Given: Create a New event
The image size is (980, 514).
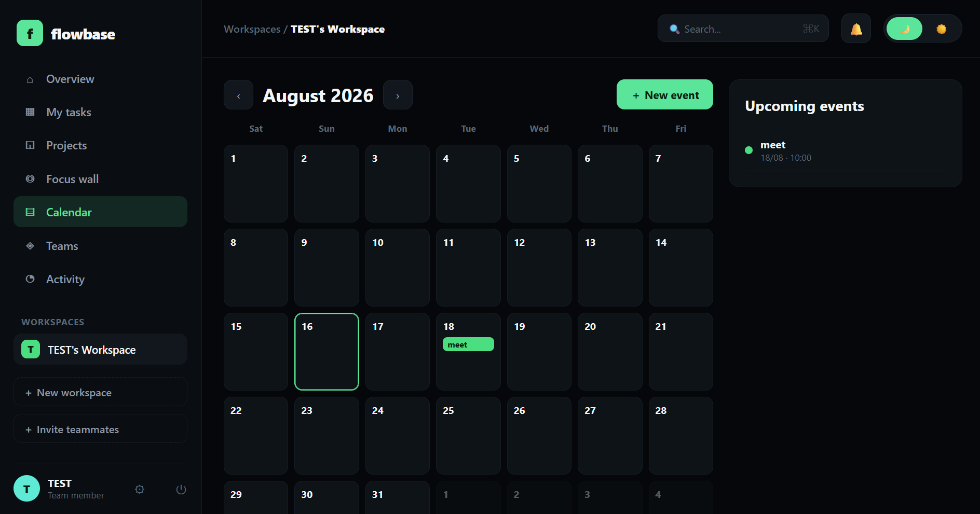Looking at the screenshot, I should [665, 94].
